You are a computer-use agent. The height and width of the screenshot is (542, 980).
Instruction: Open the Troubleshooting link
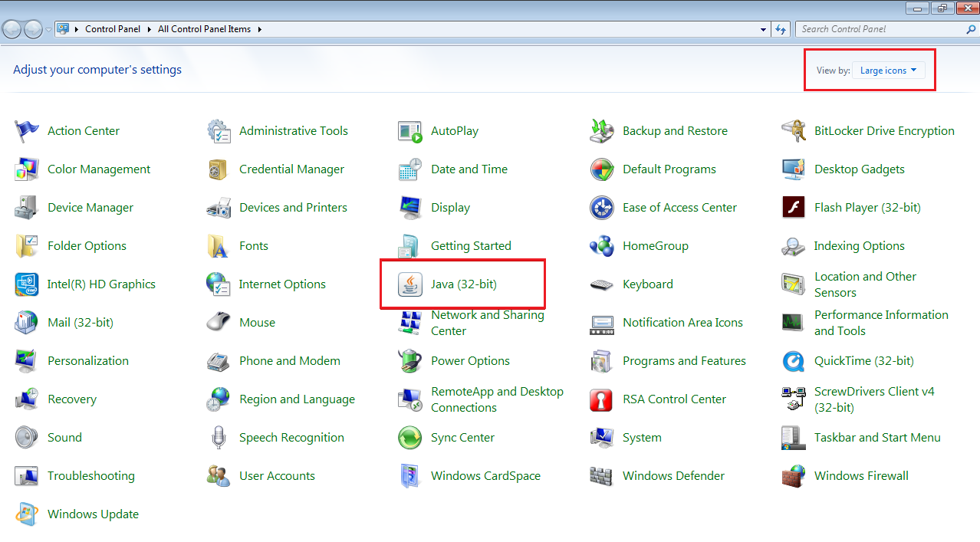point(91,476)
